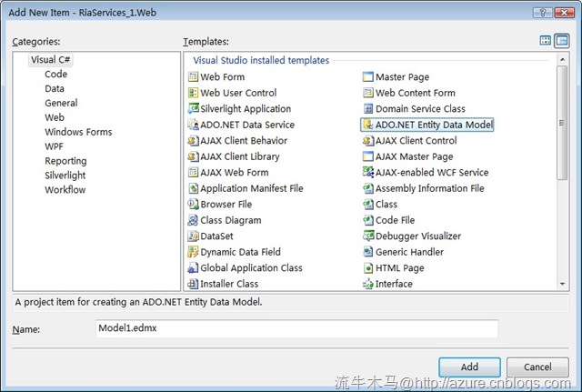Select the Debugger Visualizer template icon
The height and width of the screenshot is (392, 582).
click(x=368, y=236)
